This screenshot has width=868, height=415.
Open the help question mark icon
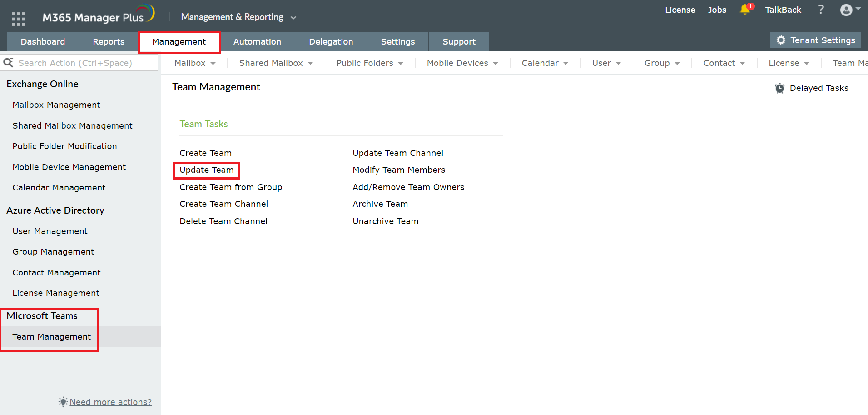pos(821,10)
